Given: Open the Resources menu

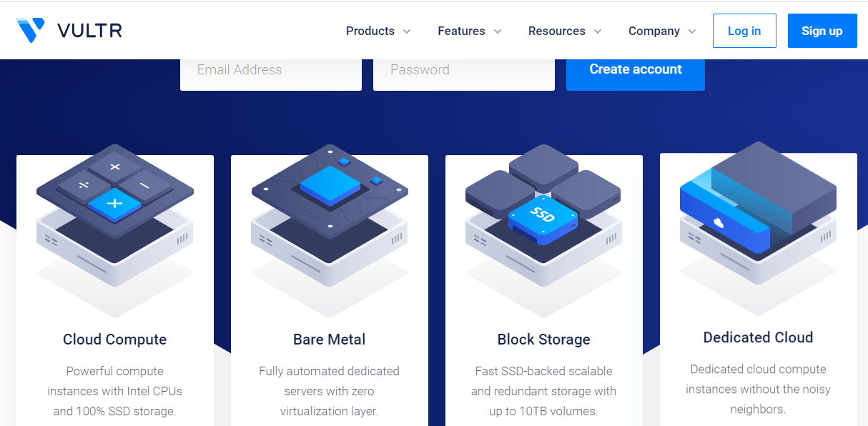Looking at the screenshot, I should (557, 31).
